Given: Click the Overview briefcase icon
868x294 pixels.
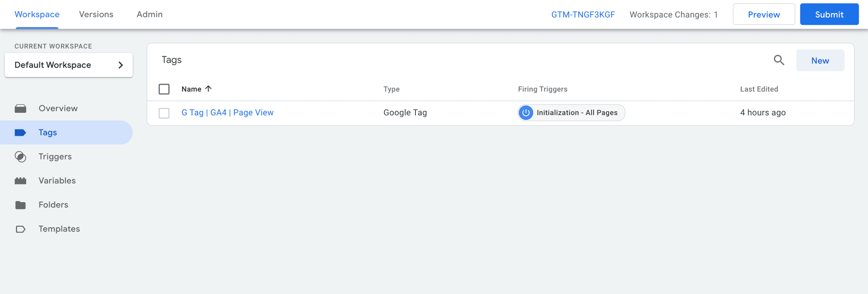Looking at the screenshot, I should click(x=20, y=108).
